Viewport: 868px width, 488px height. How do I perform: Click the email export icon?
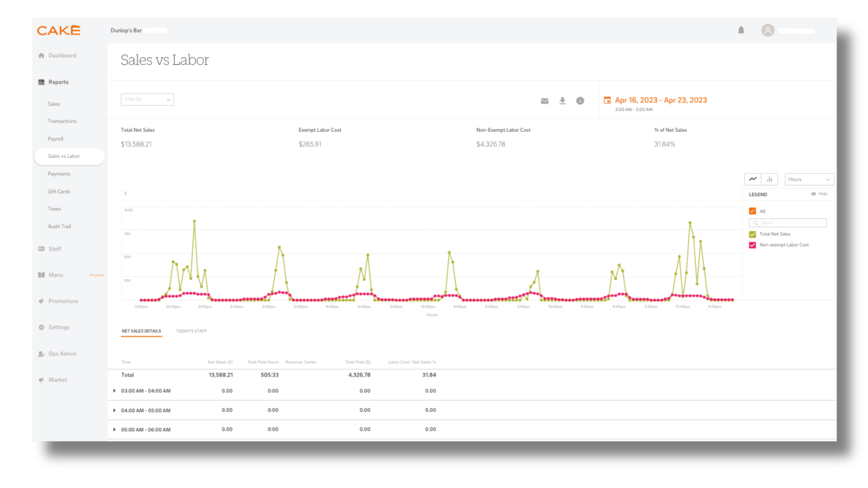coord(544,101)
